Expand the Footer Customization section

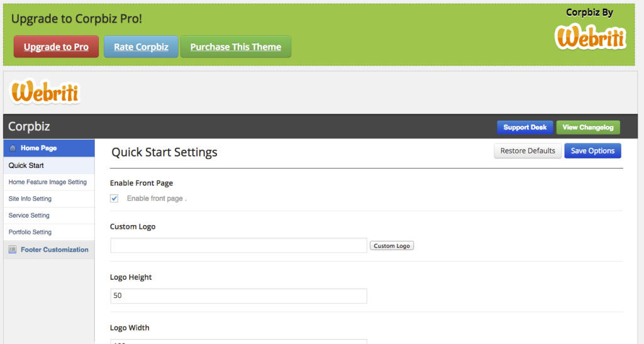pos(49,250)
